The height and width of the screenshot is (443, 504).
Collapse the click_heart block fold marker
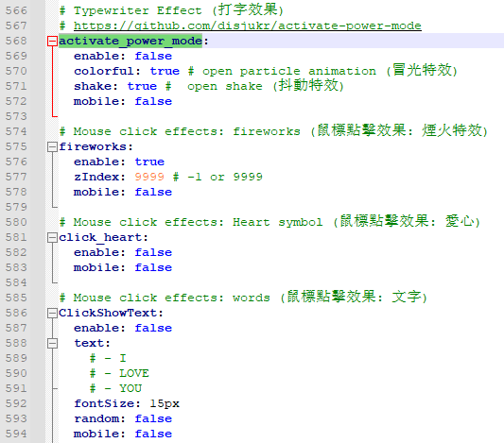tap(52, 237)
